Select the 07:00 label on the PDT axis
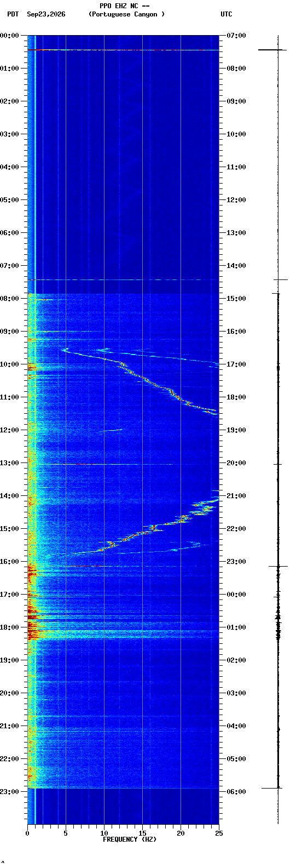Image resolution: width=302 pixels, height=868 pixels. 10,266
